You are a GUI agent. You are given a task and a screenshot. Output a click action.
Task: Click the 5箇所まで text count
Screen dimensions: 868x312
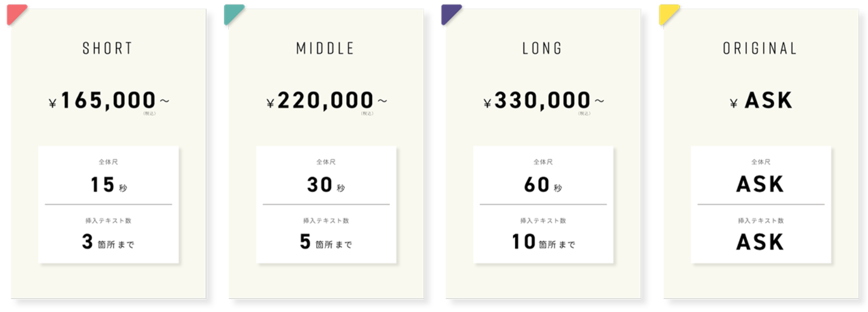tap(326, 242)
